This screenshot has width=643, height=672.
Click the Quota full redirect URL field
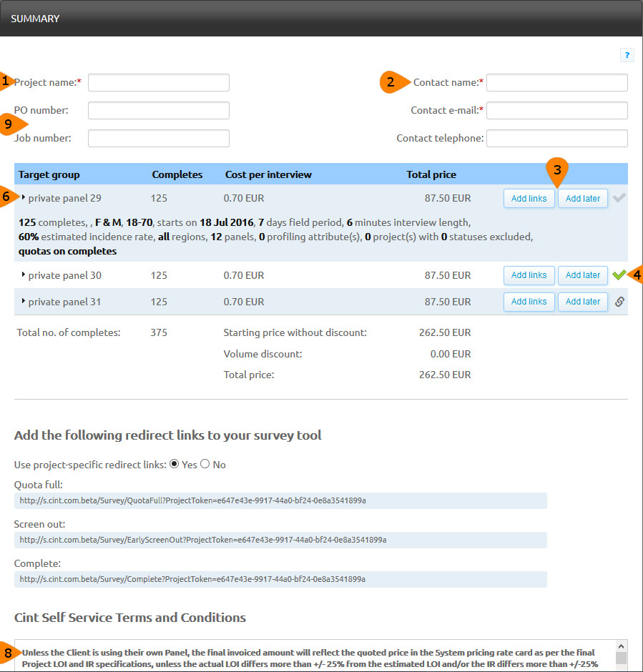click(x=280, y=500)
